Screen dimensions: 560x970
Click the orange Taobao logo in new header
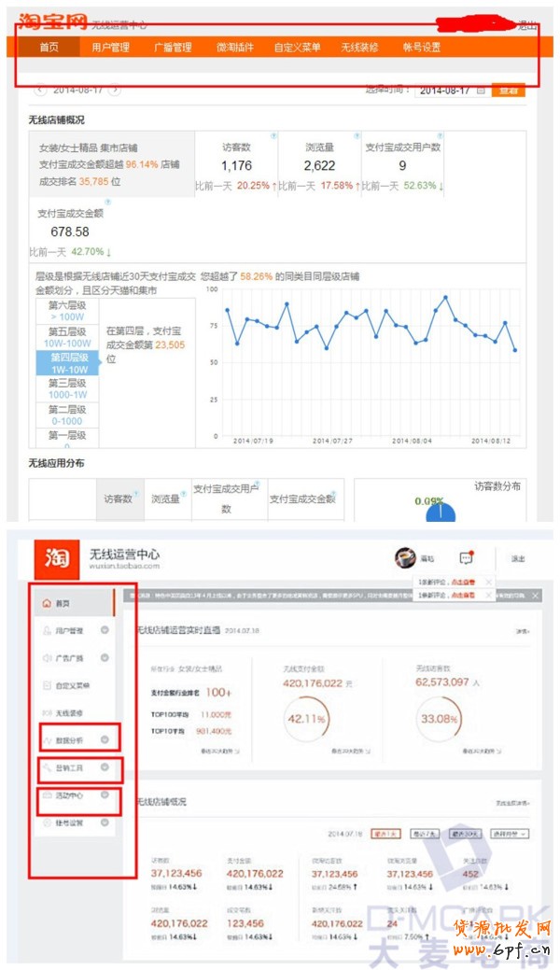(57, 558)
